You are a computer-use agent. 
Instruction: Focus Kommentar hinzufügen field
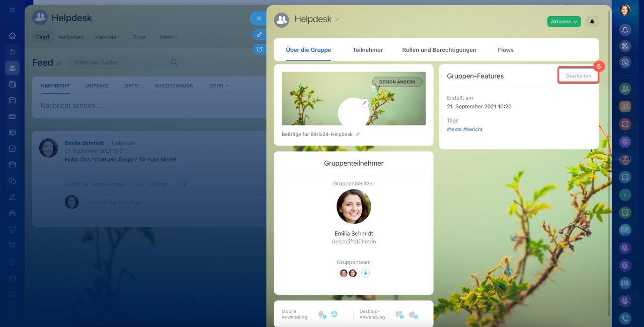click(174, 202)
